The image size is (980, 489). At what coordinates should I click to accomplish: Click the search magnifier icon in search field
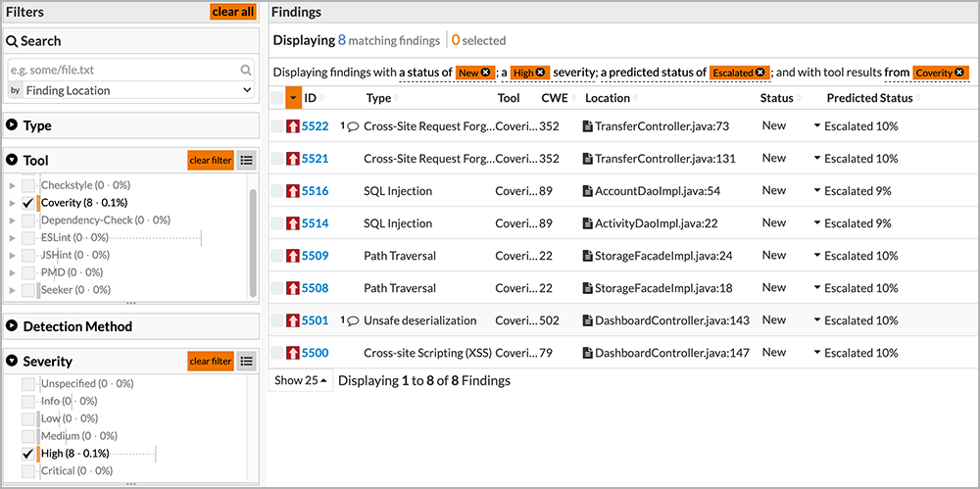coord(246,70)
